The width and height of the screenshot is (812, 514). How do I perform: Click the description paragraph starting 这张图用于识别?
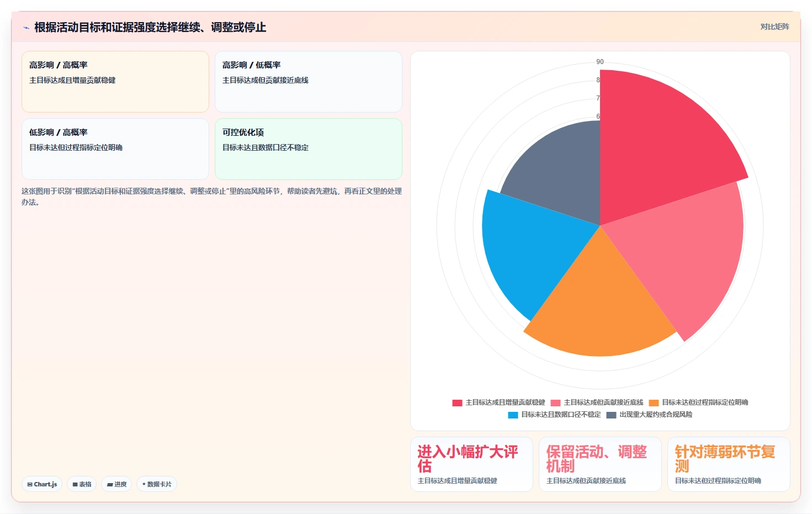211,197
